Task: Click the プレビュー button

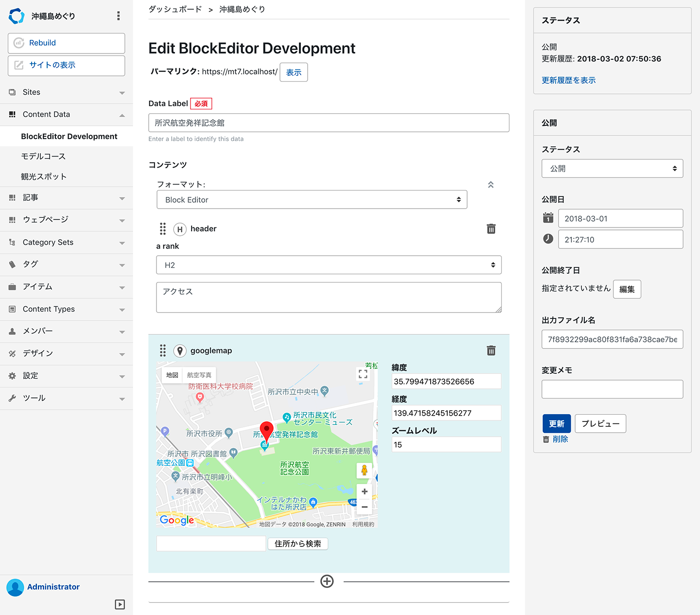Action: coord(600,423)
